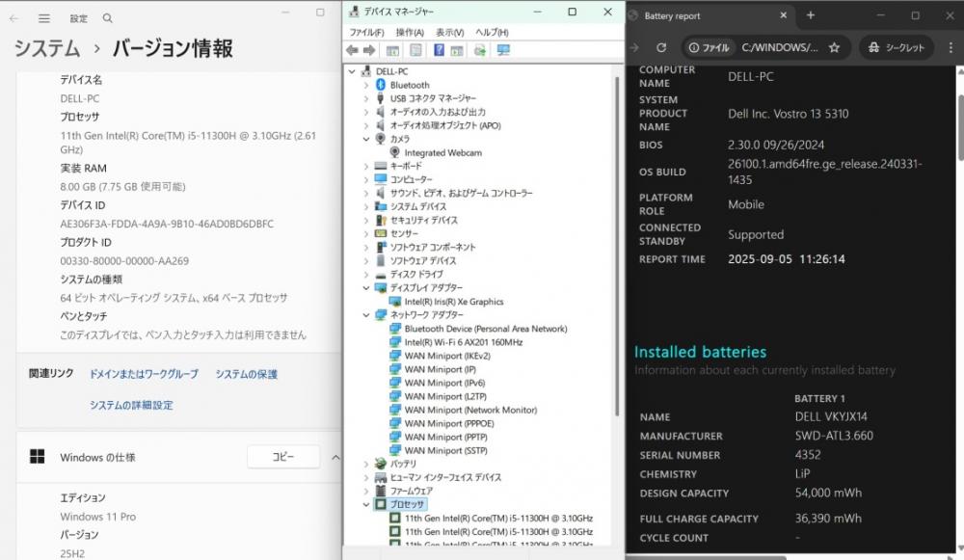Screen dimensions: 964x560
Task: Toggle the action pane icon in Device Manager toolbar
Action: tap(457, 50)
